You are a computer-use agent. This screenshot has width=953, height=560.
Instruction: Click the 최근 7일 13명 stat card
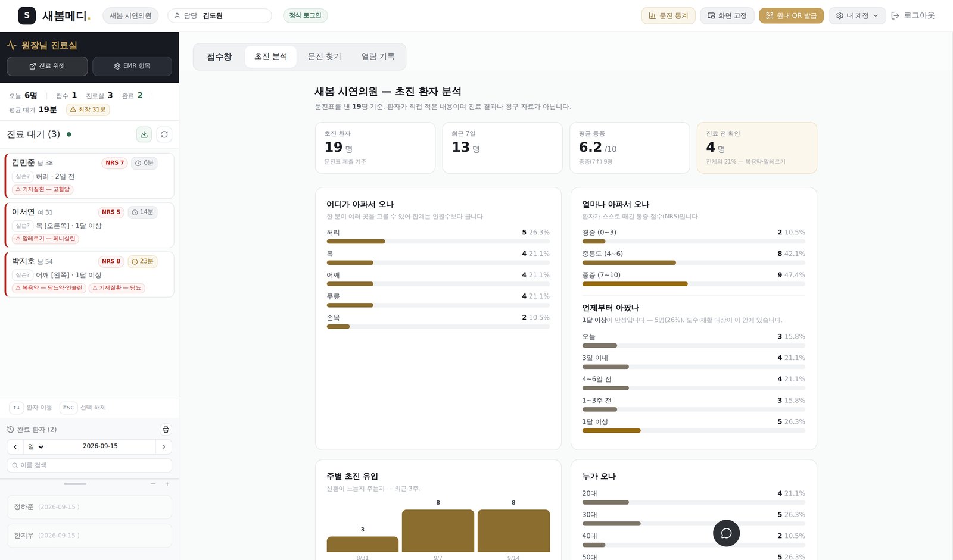point(502,148)
